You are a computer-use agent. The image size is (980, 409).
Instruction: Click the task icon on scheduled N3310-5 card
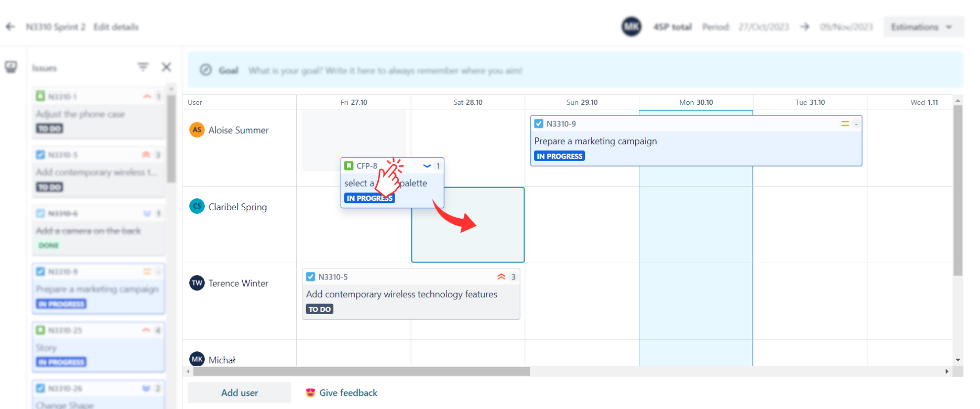point(311,277)
